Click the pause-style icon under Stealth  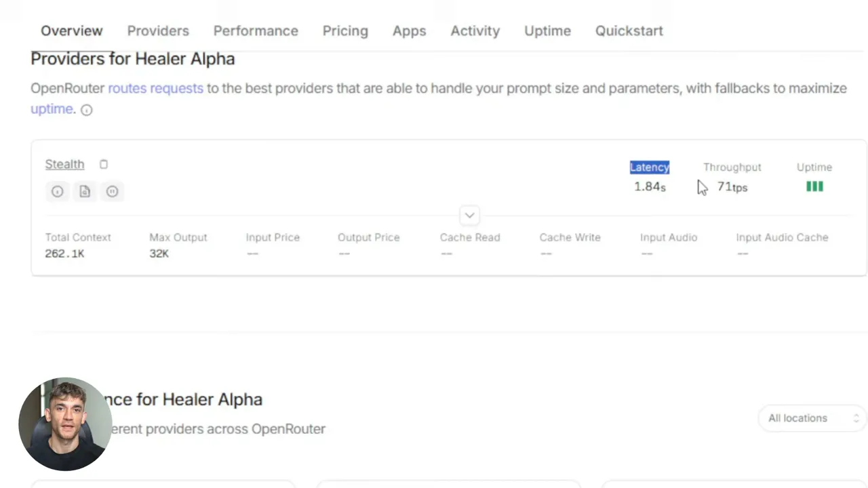pos(113,191)
